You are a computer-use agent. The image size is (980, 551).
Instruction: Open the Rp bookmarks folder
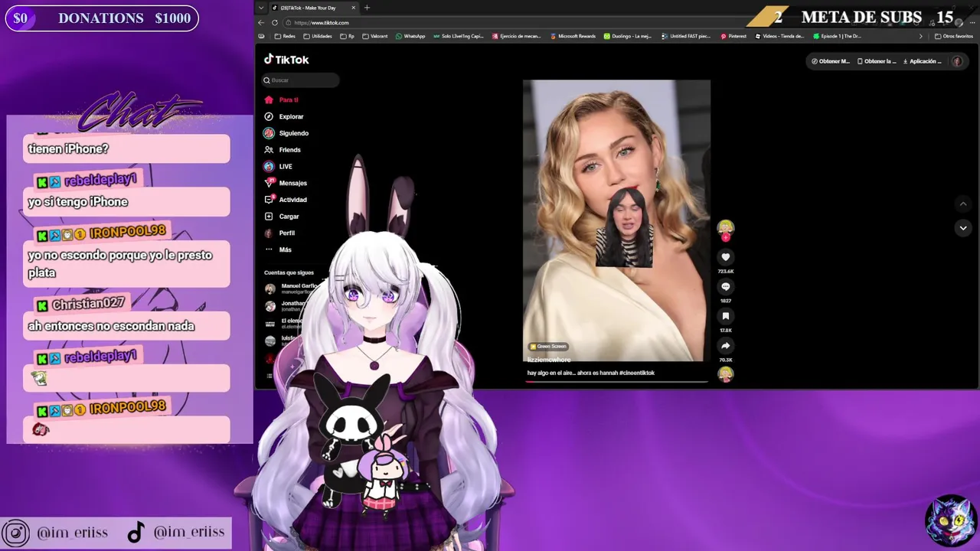tap(347, 36)
